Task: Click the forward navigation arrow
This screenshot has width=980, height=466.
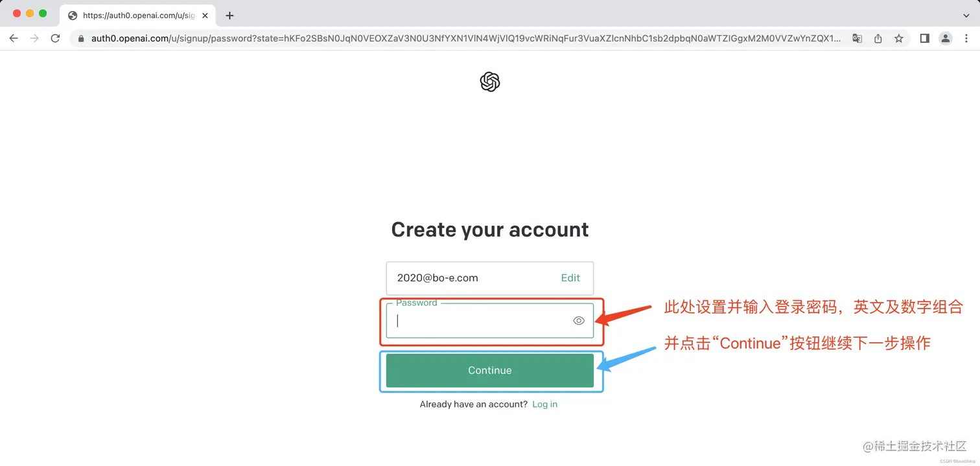Action: (34, 38)
